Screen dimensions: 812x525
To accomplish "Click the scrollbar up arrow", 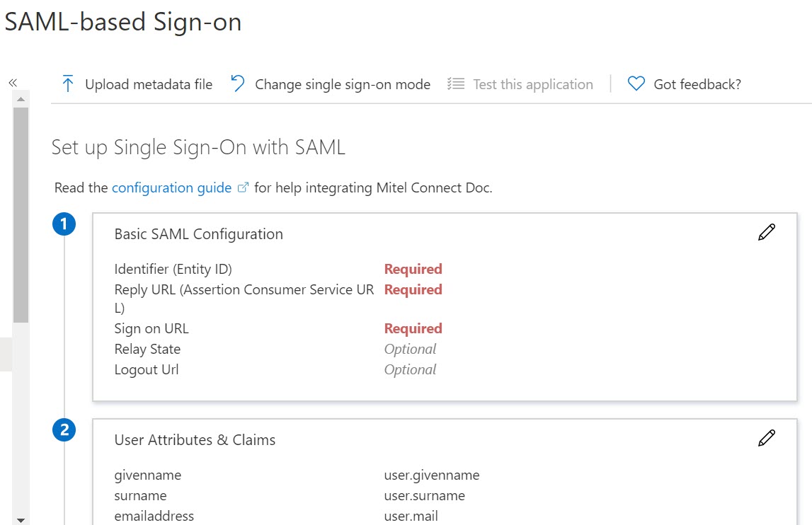I will (21, 99).
